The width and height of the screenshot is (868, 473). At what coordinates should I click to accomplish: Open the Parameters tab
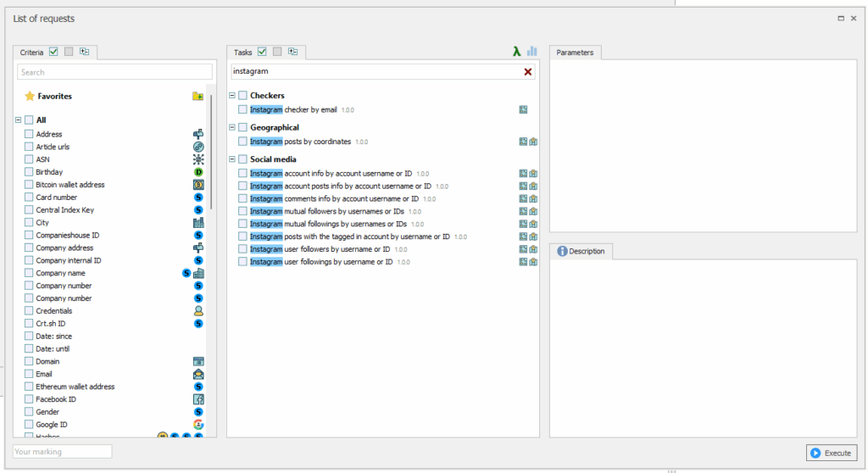(575, 52)
